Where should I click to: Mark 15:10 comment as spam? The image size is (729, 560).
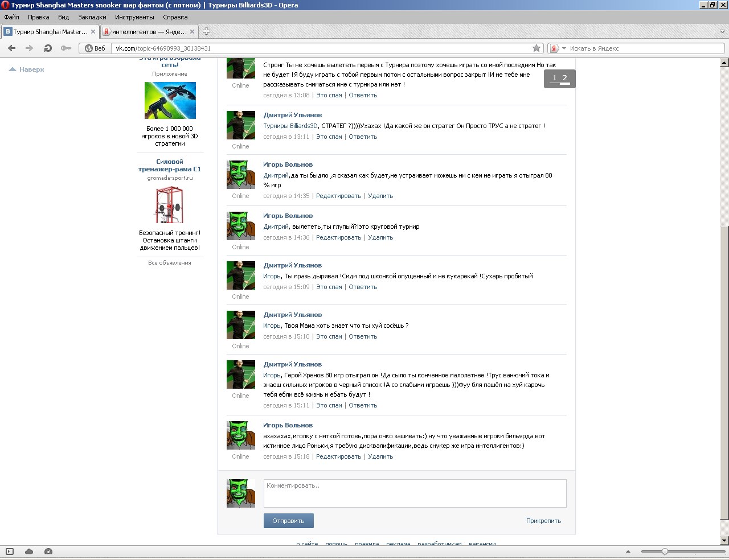[x=329, y=336]
